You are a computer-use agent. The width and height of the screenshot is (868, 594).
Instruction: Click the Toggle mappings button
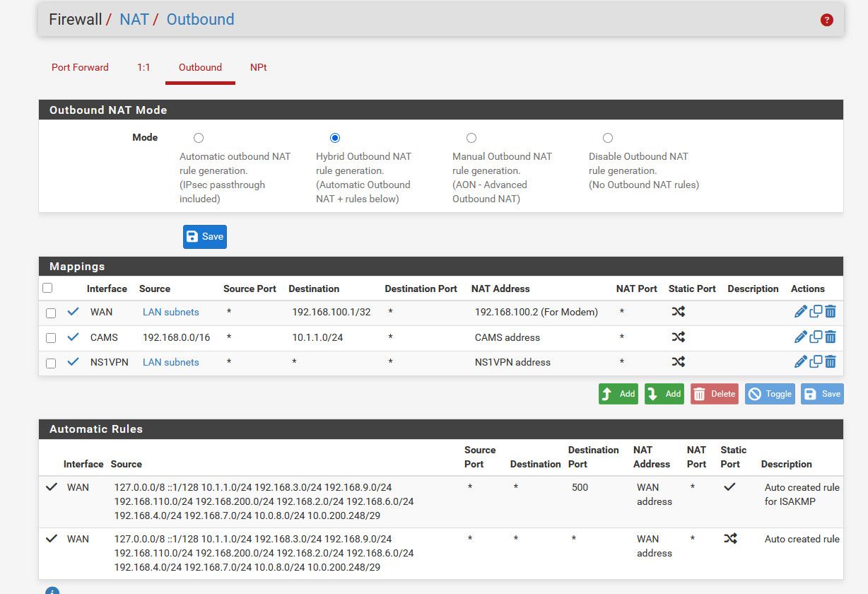pos(770,394)
